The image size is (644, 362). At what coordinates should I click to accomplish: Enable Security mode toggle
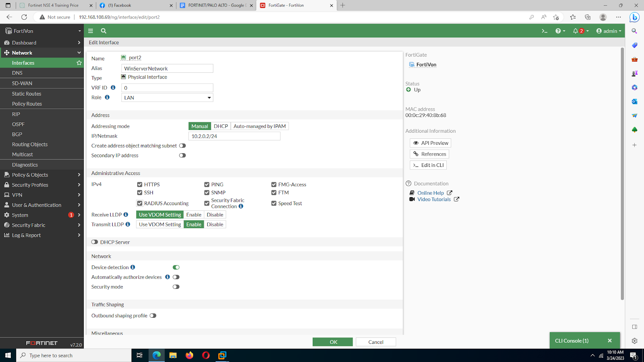(x=176, y=287)
